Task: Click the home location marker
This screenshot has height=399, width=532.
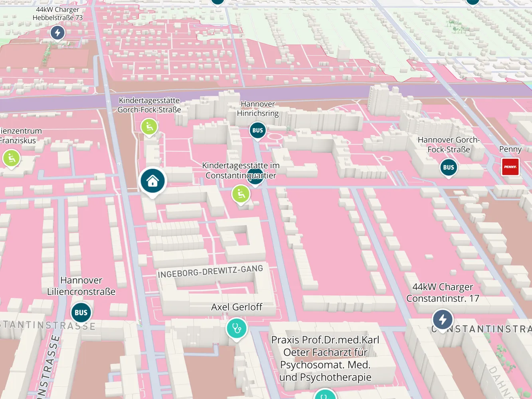Action: pos(152,182)
